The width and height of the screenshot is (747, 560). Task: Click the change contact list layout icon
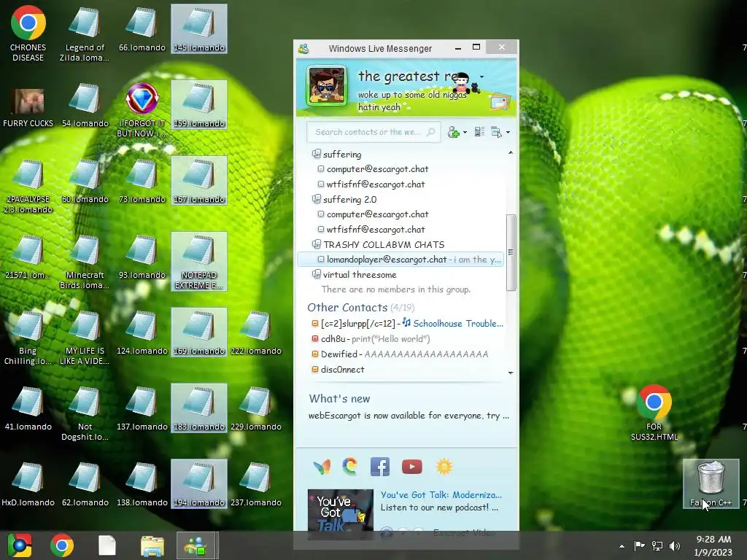point(479,132)
